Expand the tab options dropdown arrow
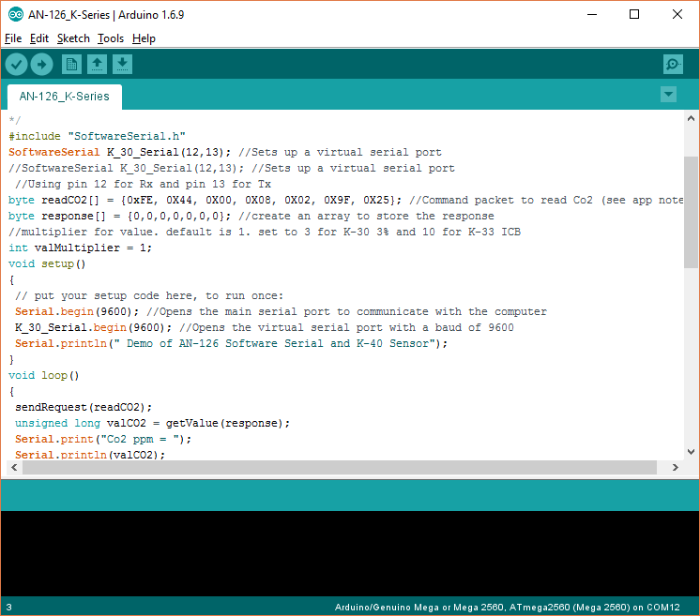700x616 pixels. point(668,94)
